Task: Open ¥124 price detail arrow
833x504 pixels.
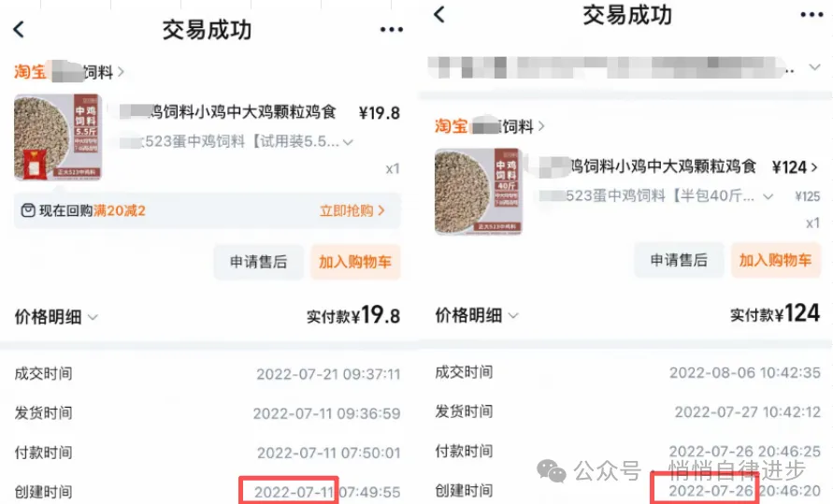Action: (x=814, y=167)
